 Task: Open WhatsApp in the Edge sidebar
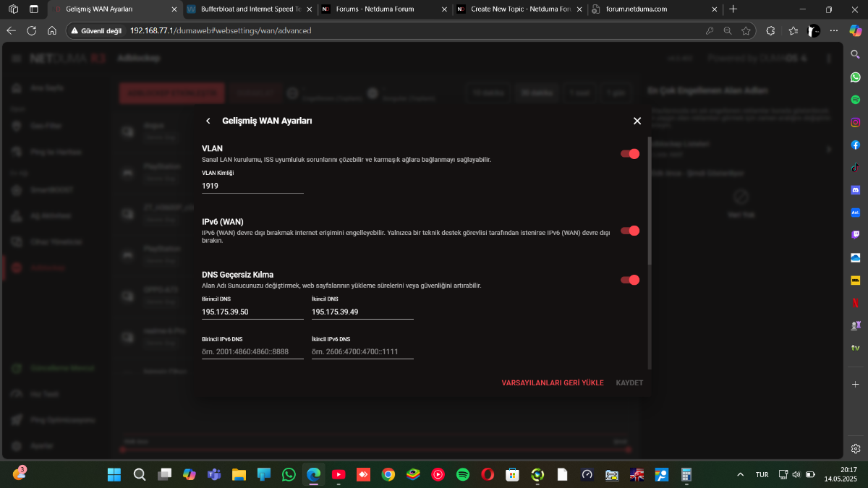(856, 77)
